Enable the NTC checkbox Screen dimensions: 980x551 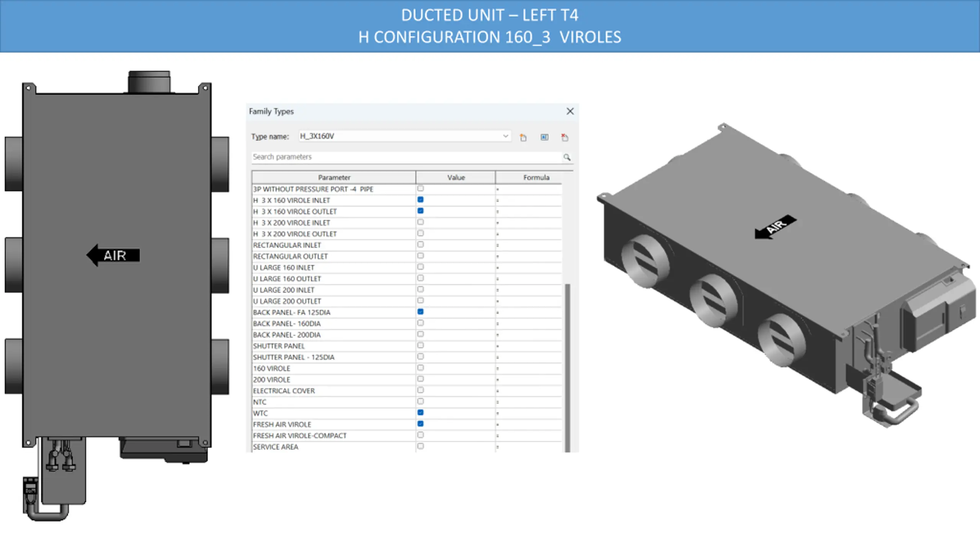coord(420,401)
